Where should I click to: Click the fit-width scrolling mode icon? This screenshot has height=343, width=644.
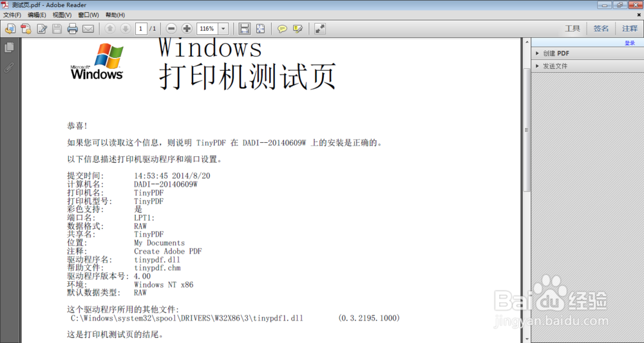tap(245, 29)
